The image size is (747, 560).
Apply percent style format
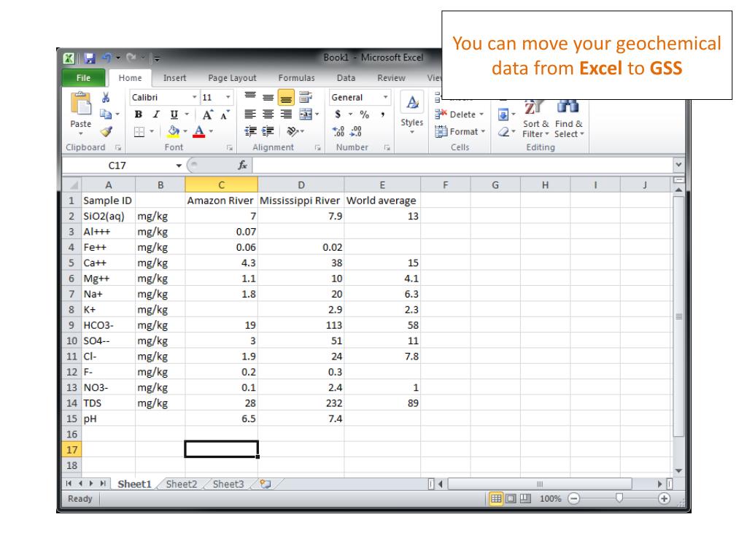click(365, 114)
